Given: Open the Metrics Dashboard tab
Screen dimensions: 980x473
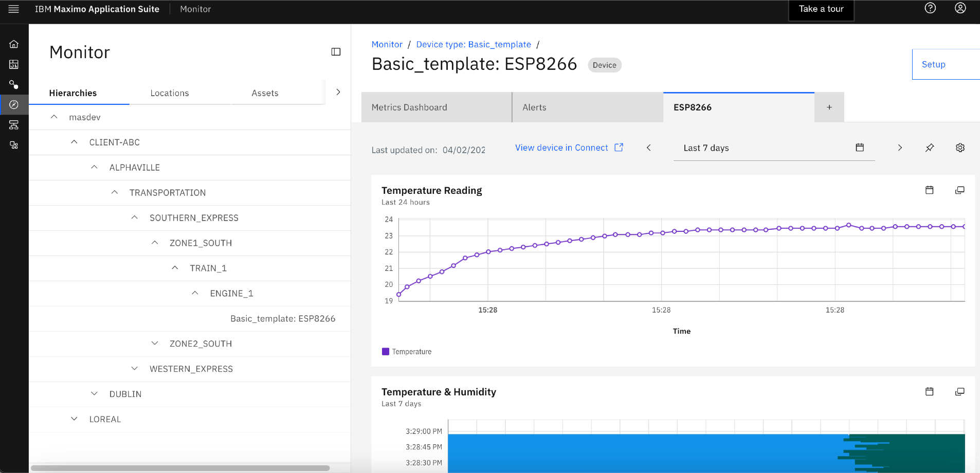Looking at the screenshot, I should [437, 107].
